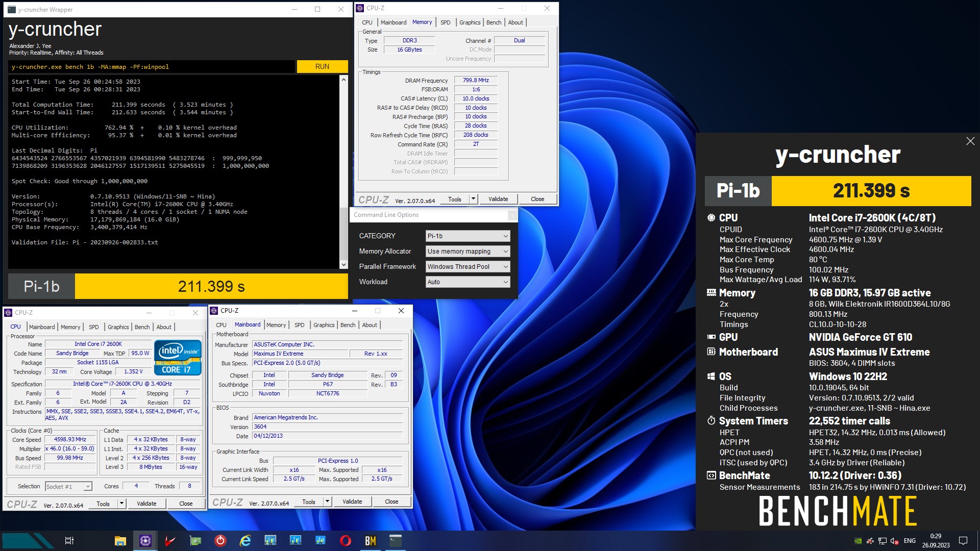Open About tab in CPU-Z CPU window
980x551 pixels.
[164, 327]
